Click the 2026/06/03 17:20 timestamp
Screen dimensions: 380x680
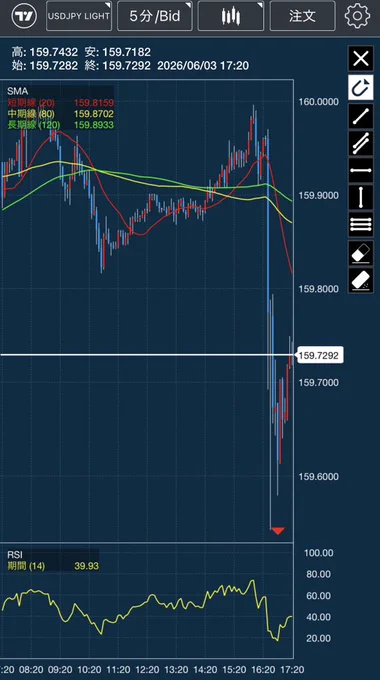(203, 66)
